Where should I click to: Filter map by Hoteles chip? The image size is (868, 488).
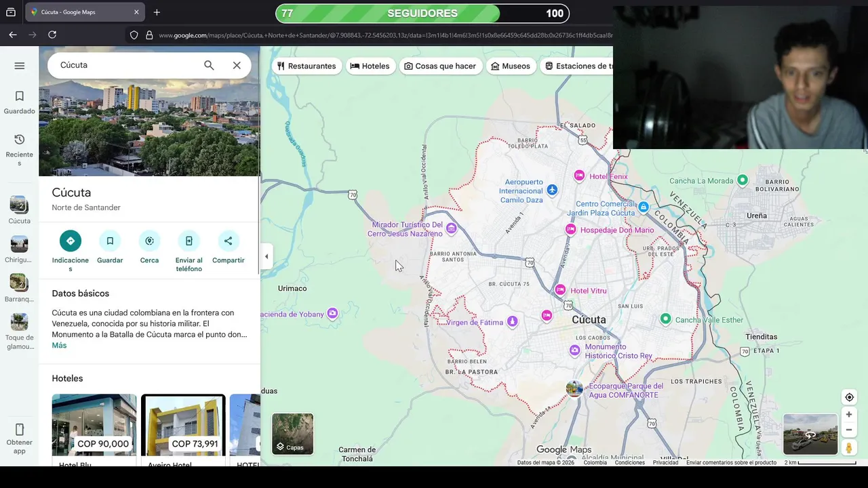point(370,66)
